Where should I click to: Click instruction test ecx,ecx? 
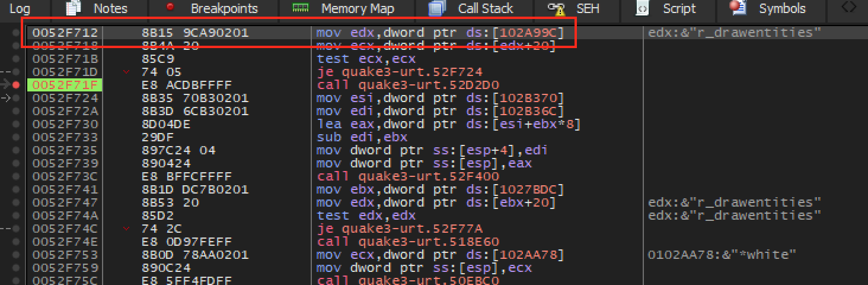[x=366, y=59]
